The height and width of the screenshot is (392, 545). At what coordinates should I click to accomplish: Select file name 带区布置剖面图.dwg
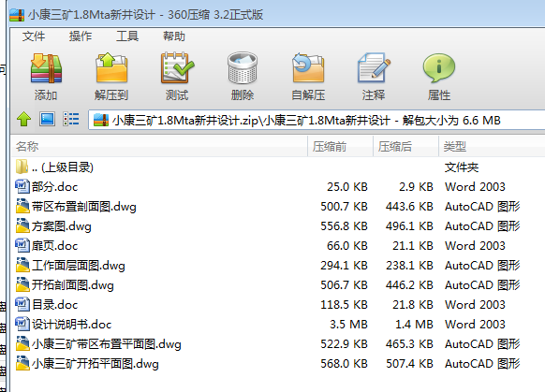pyautogui.click(x=83, y=207)
